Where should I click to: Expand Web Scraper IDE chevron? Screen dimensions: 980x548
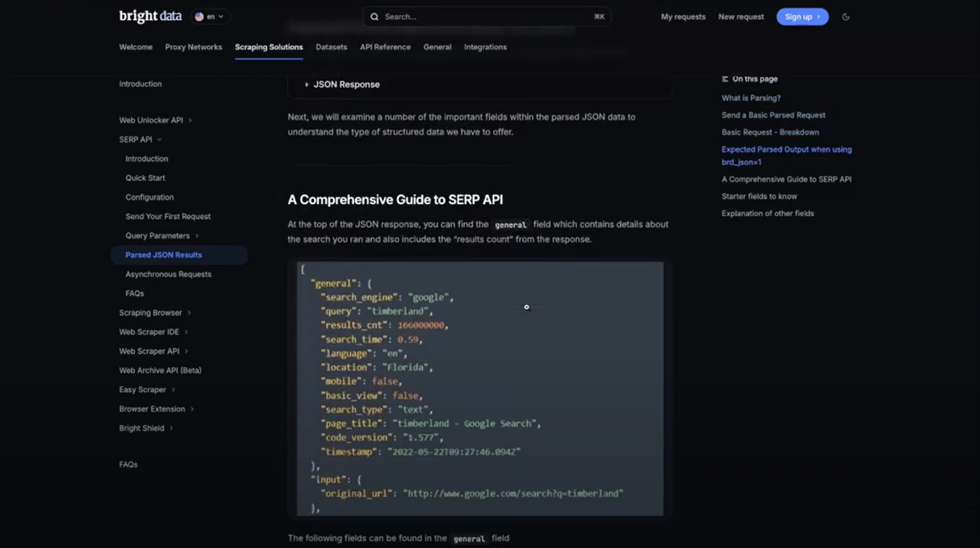[186, 332]
